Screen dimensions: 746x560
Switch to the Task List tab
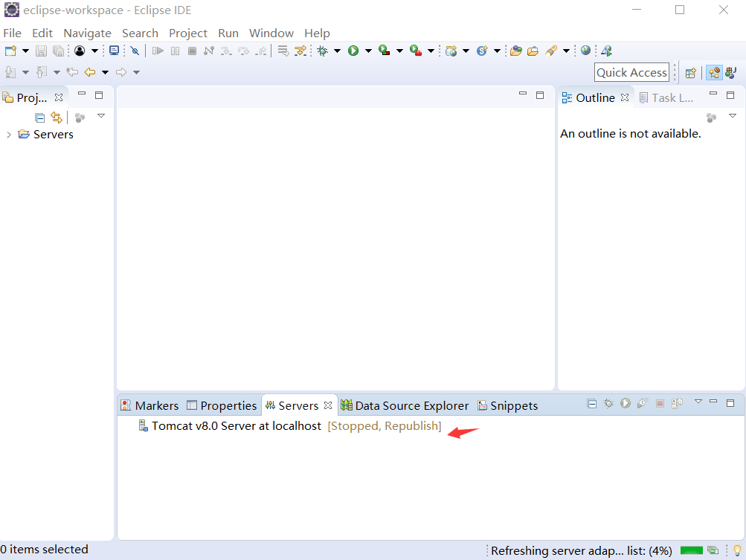pos(666,97)
